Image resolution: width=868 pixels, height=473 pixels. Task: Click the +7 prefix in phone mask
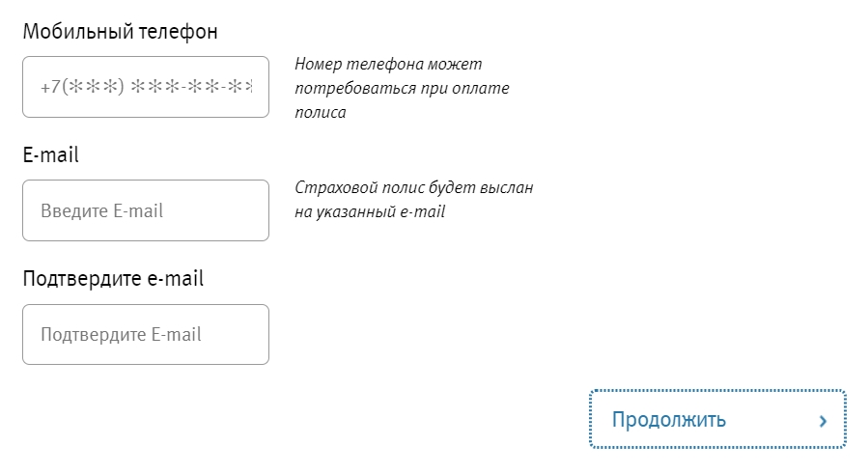click(49, 87)
